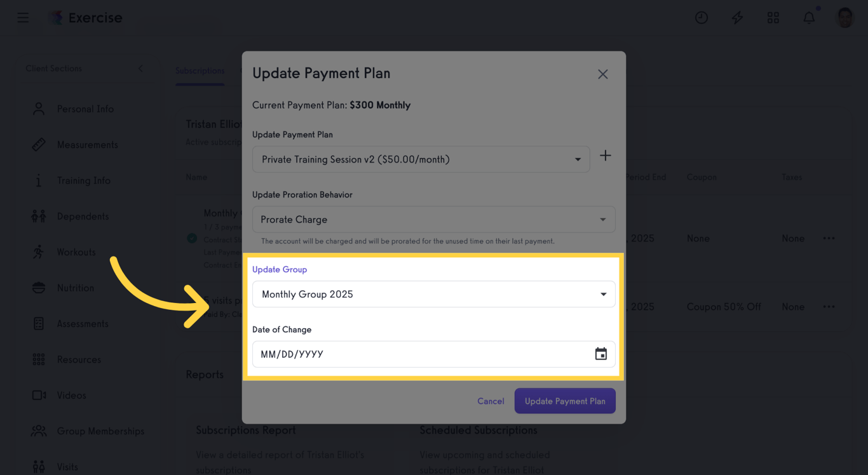Open the notifications bell

809,18
